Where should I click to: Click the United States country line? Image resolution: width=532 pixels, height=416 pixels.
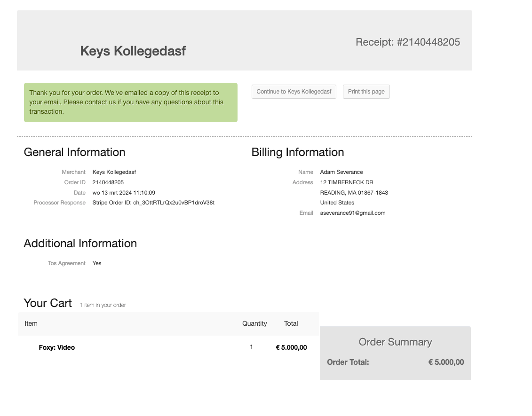[337, 203]
